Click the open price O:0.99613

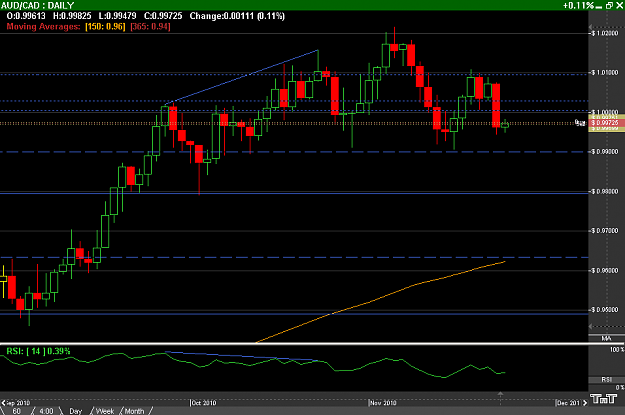[x=26, y=16]
